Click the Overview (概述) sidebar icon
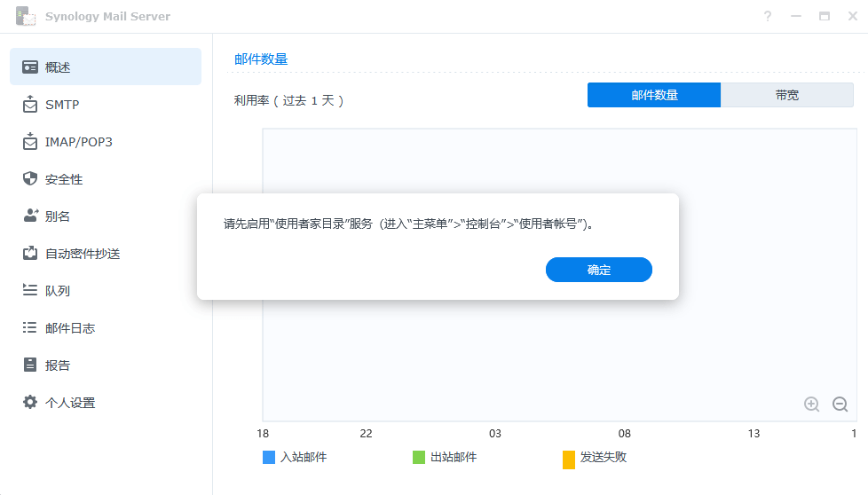This screenshot has height=495, width=868. tap(30, 67)
